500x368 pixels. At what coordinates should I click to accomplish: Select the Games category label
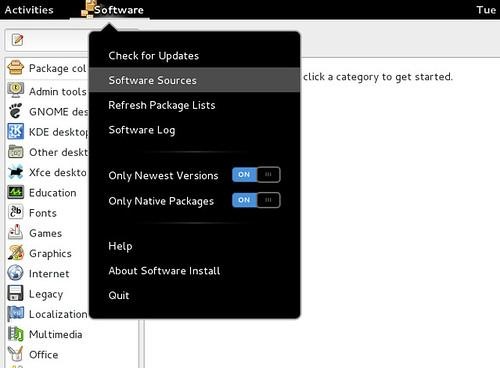(45, 233)
